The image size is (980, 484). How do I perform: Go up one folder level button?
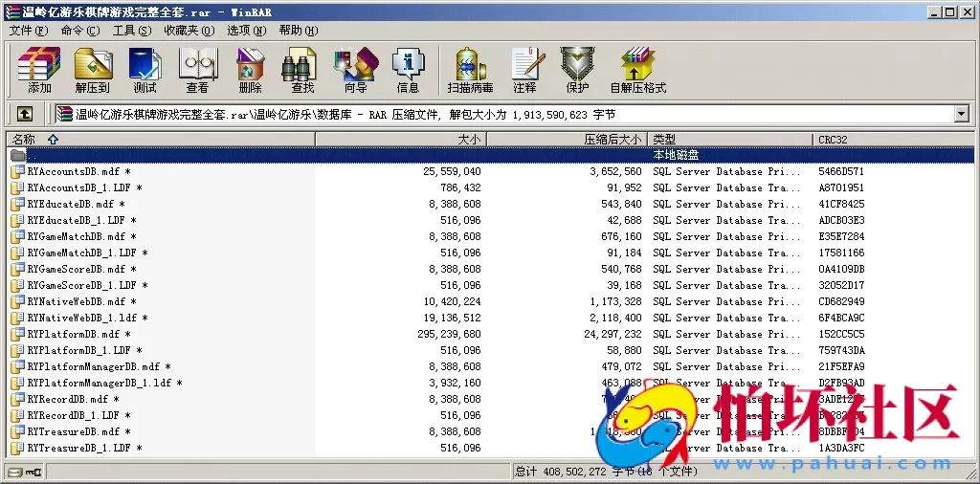25,114
